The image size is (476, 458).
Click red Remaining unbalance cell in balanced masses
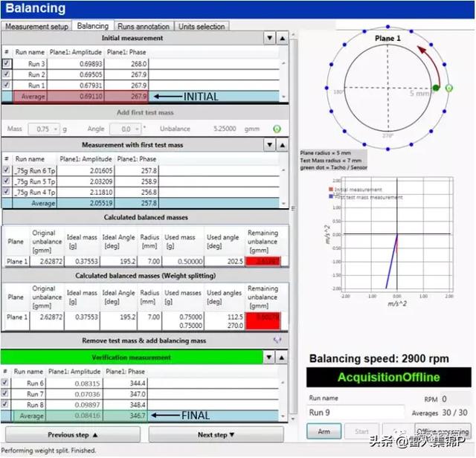pos(263,261)
